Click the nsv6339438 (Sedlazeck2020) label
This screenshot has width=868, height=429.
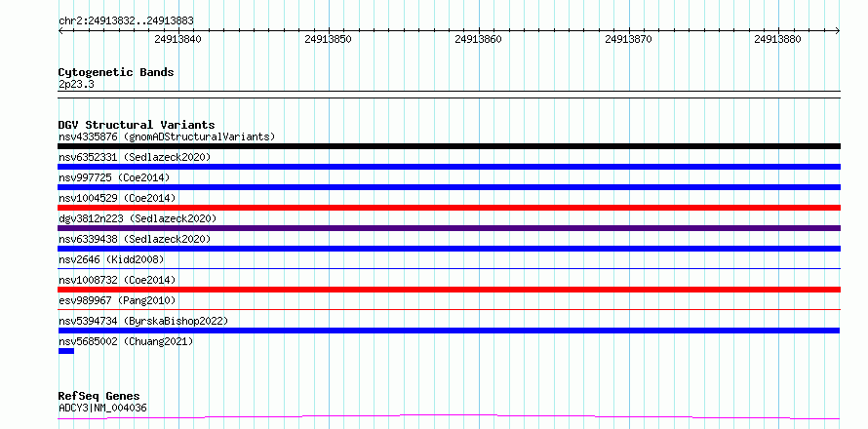[x=135, y=239]
